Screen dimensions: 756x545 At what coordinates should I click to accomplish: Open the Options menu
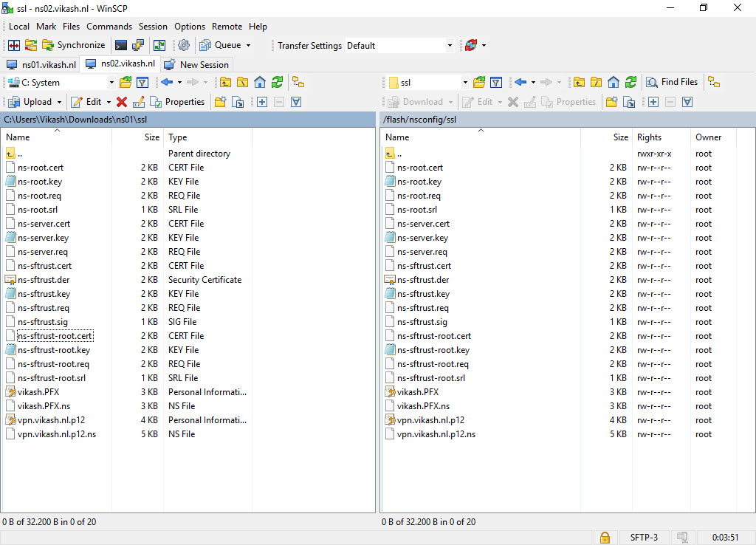190,27
